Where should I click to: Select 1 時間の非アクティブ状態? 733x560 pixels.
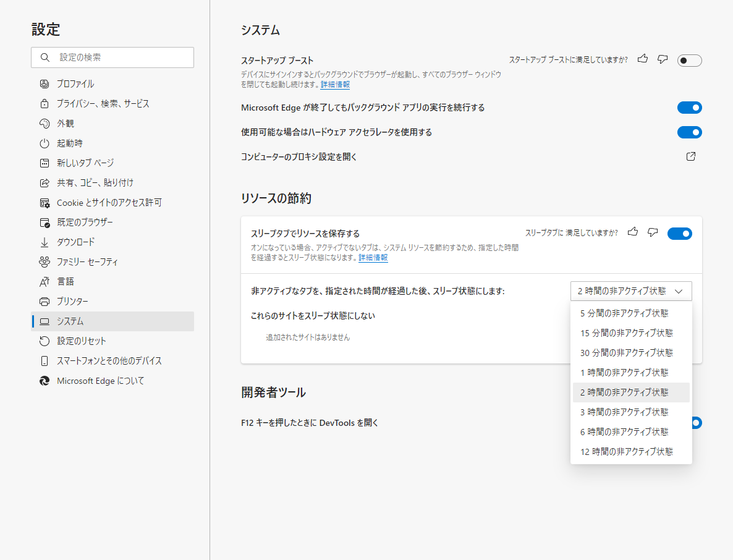pyautogui.click(x=631, y=373)
